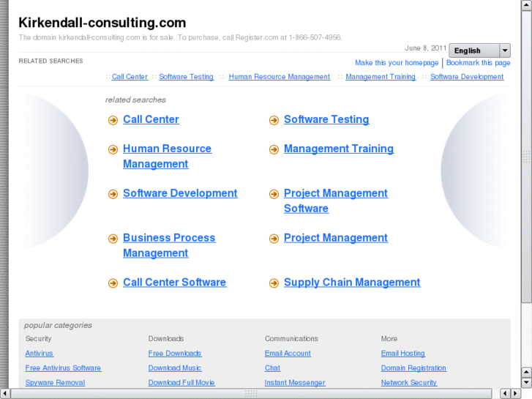Click the arrow icon beside Business Process Management
Viewport: 532px width, 399px height.
point(113,239)
